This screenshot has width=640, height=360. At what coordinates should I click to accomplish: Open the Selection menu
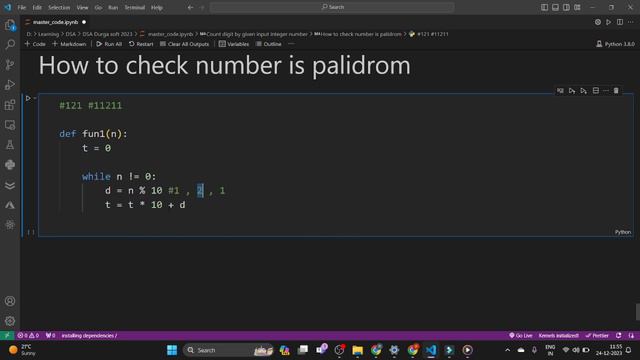click(x=59, y=7)
